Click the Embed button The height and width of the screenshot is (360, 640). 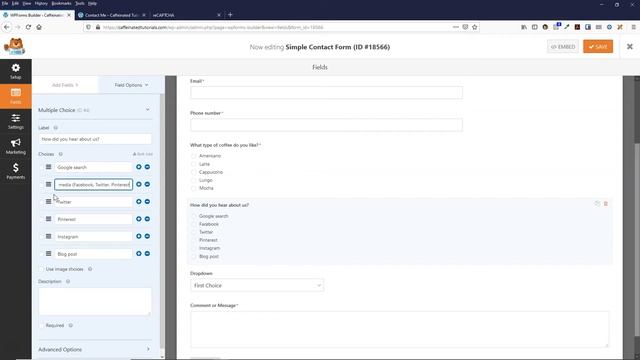[563, 47]
